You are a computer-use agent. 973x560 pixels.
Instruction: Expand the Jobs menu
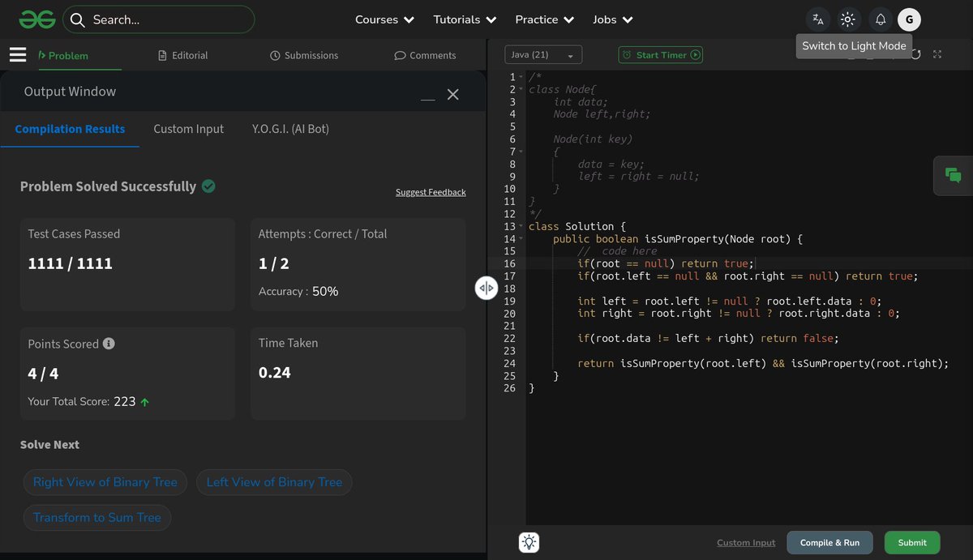613,19
